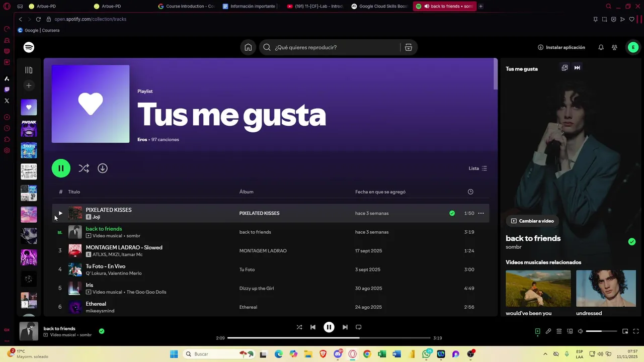The image size is (644, 362).
Task: Open WhatsApp from Windows taskbar
Action: (x=427, y=354)
